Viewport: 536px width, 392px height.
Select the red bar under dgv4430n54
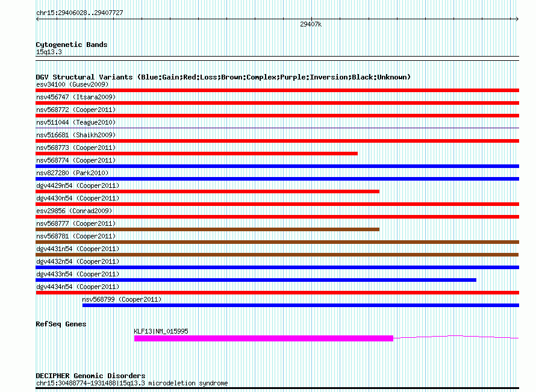point(277,204)
